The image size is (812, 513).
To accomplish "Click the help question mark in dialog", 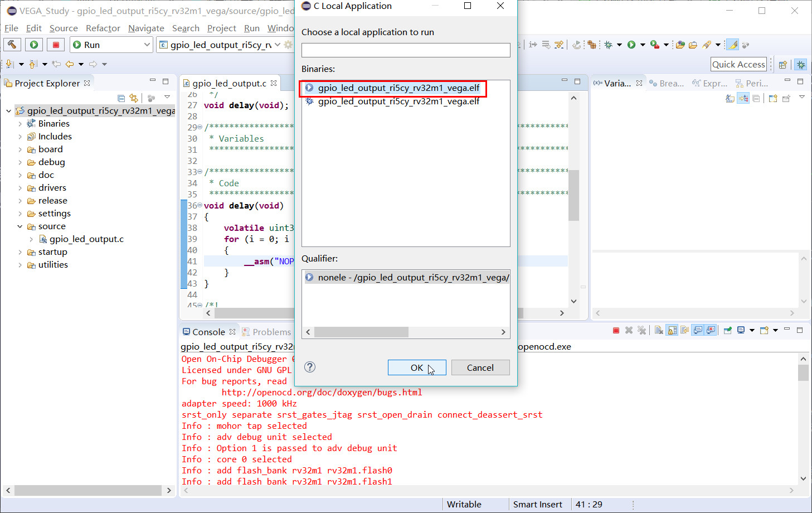I will click(310, 367).
